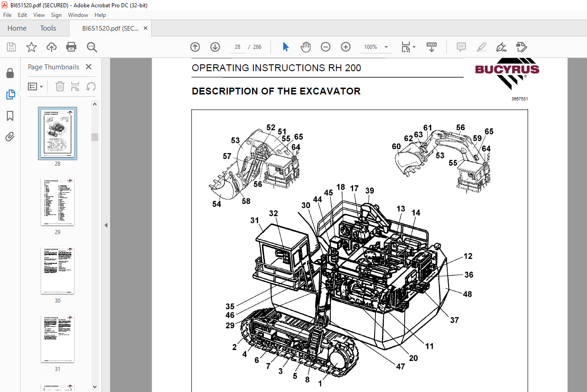
Task: Select page 30 thumbnail
Action: pyautogui.click(x=58, y=271)
